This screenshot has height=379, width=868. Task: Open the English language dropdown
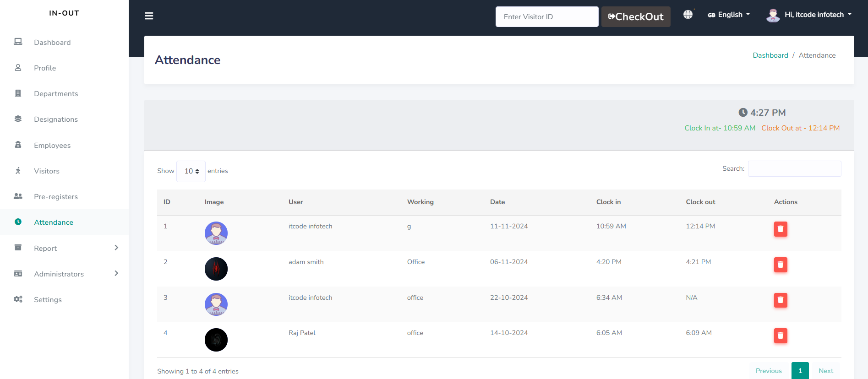[729, 15]
